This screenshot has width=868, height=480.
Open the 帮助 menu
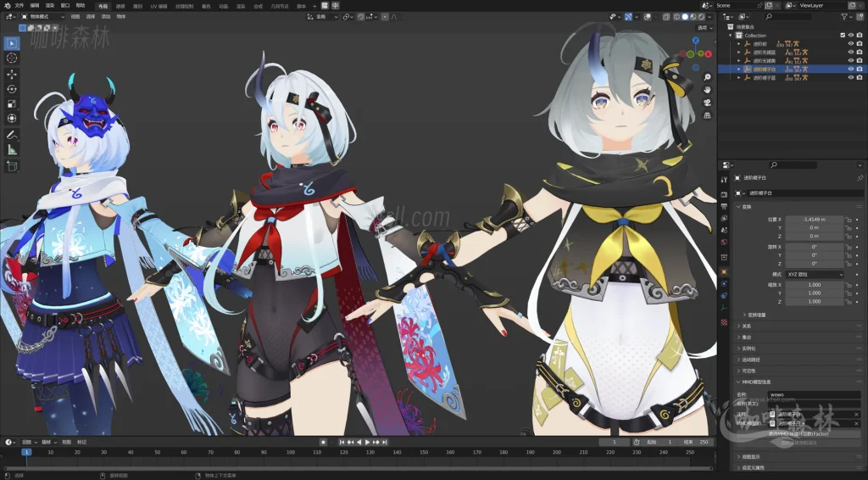[81, 6]
